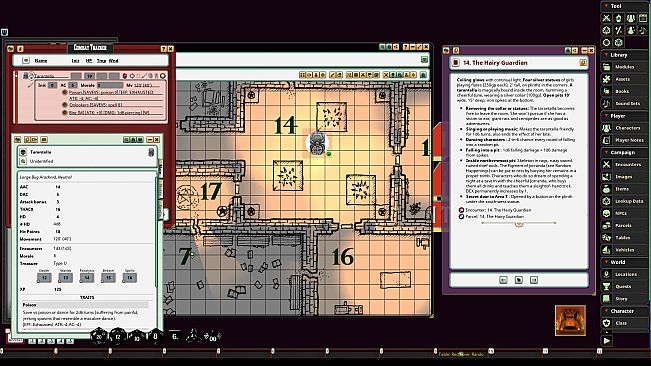Click the story divider slider handle

tap(519, 224)
